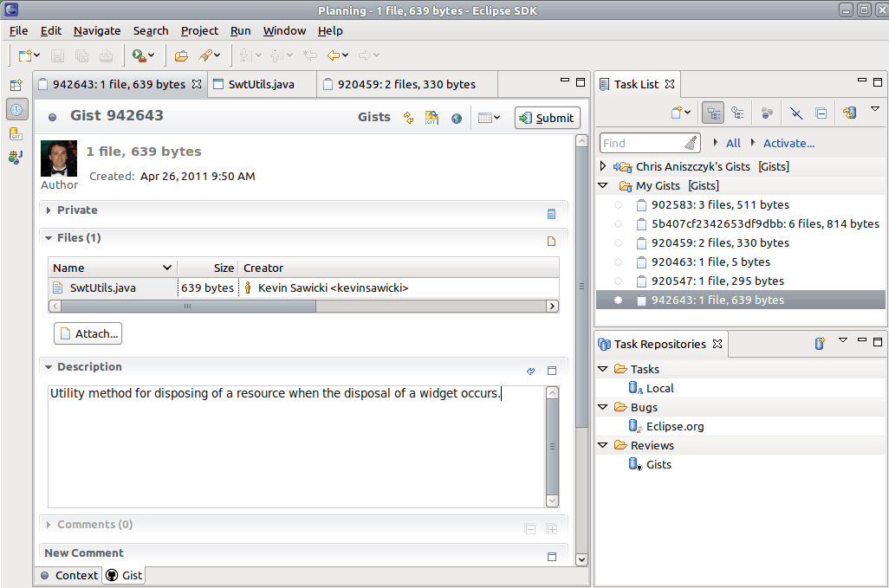Viewport: 889px width, 588px height.
Task: Click the Synchronize Changed repositories icon
Action: 850,113
